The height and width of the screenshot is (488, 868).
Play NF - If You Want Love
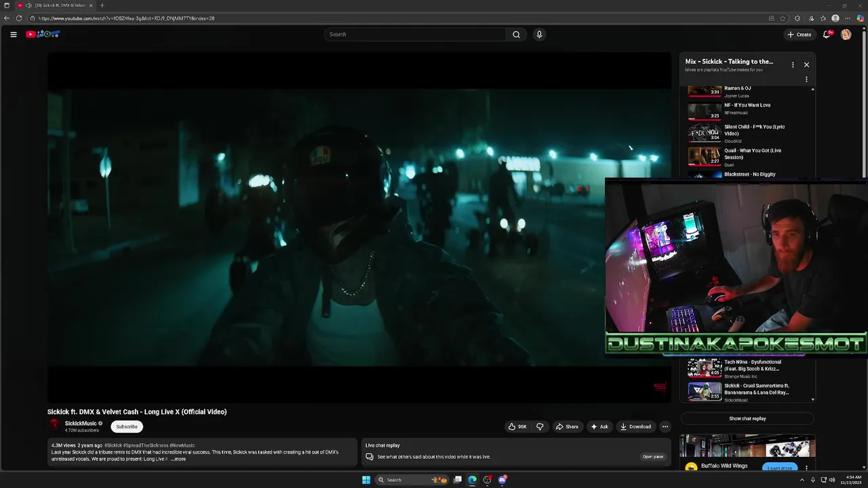(x=747, y=109)
